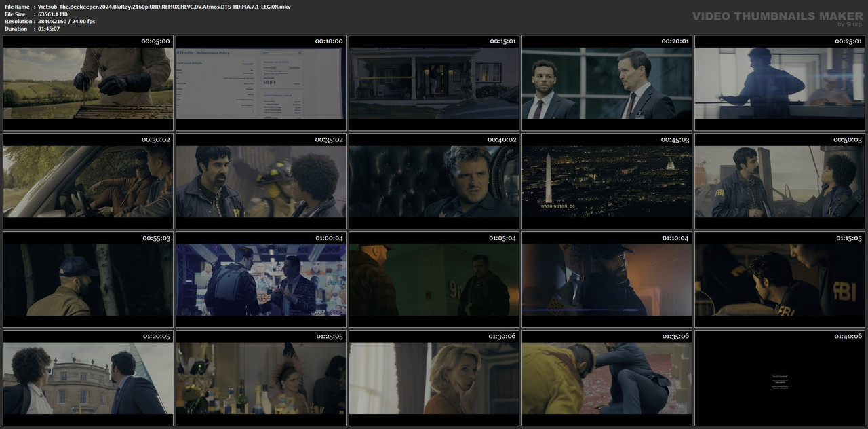
Task: Click the thumbnail at 00:20:01
Action: [607, 83]
